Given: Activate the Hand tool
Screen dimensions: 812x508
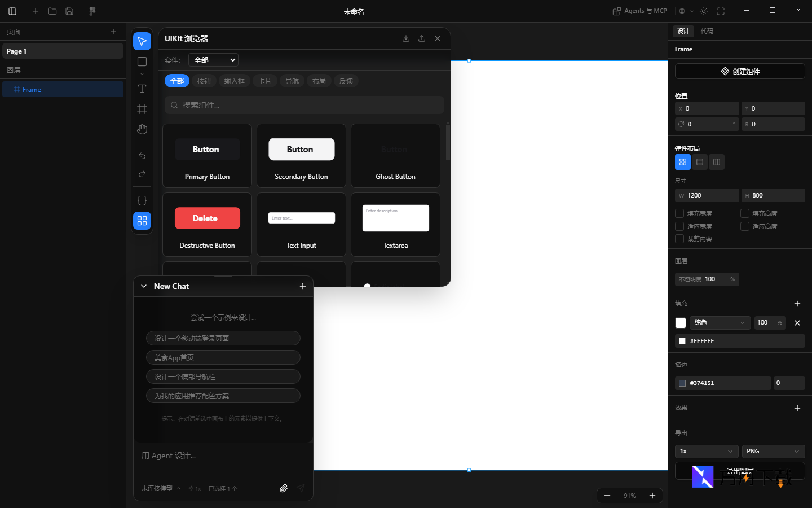Looking at the screenshot, I should point(142,129).
